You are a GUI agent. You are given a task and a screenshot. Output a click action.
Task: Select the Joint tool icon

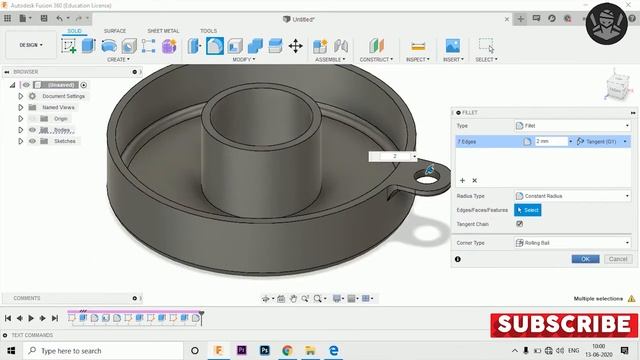341,46
